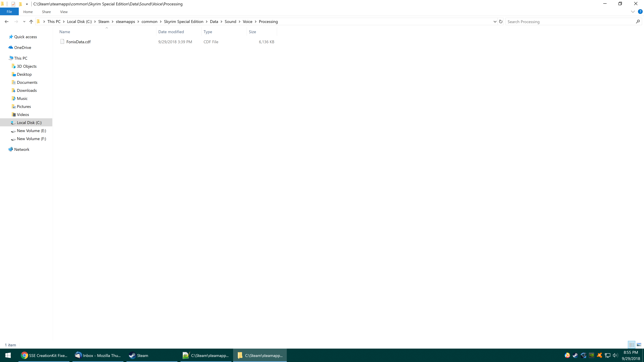This screenshot has height=362, width=644.
Task: Click the NVIDIA icon in system tray
Action: (592, 355)
